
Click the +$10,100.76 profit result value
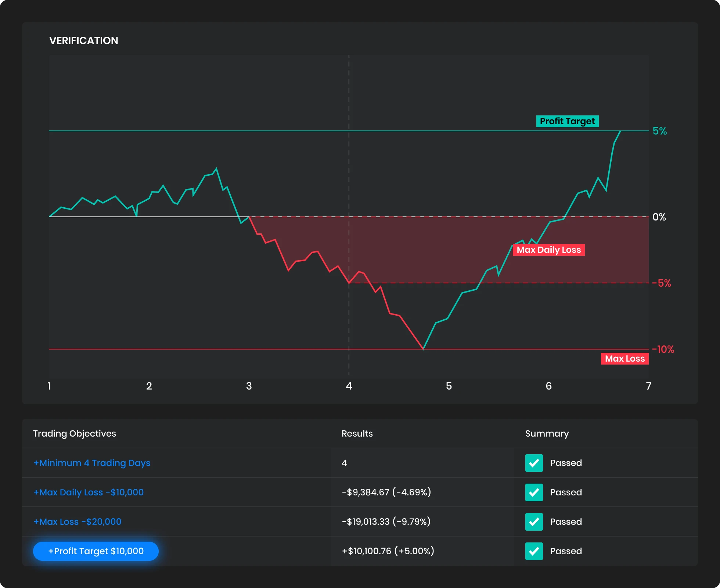(x=388, y=551)
